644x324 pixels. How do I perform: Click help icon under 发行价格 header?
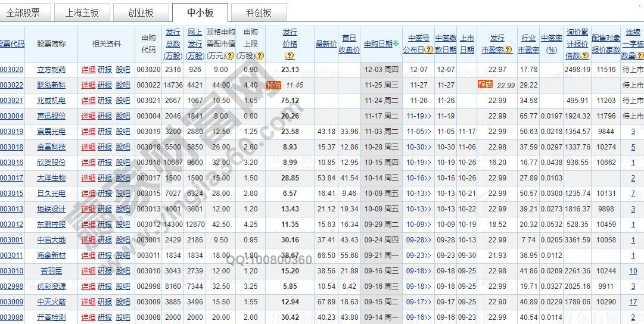290,56
